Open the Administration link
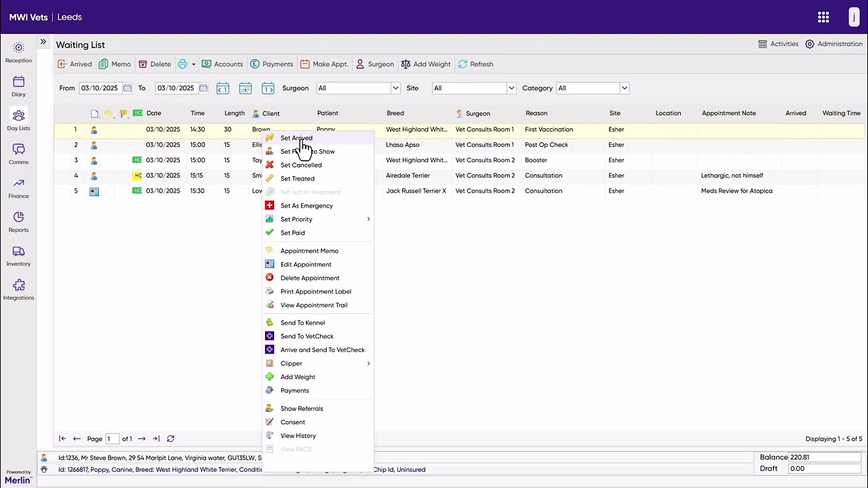Image resolution: width=868 pixels, height=488 pixels. coord(833,44)
